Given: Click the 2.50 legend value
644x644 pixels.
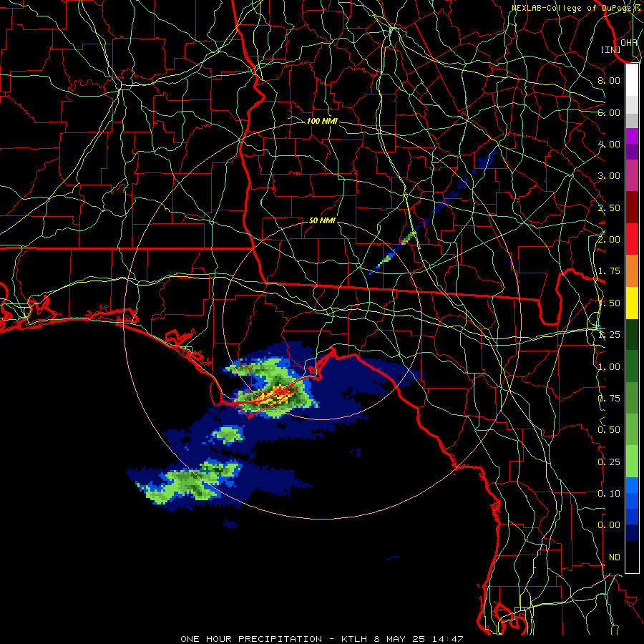Looking at the screenshot, I should [x=609, y=208].
